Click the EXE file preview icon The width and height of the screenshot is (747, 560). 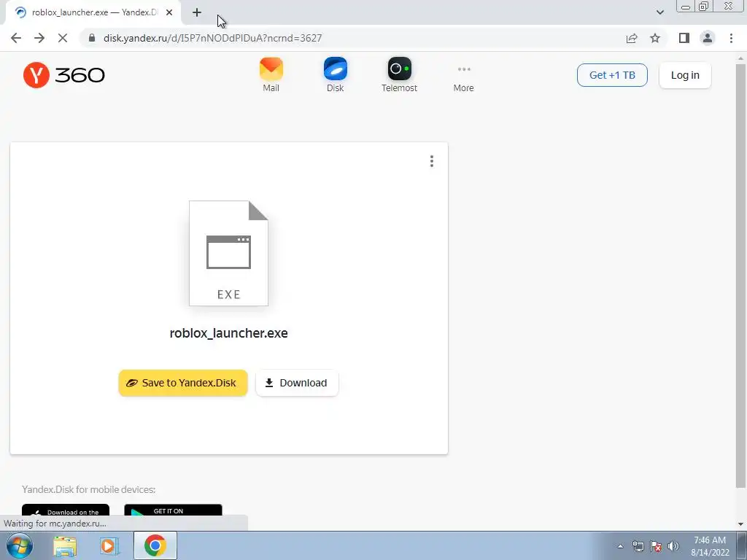click(228, 253)
